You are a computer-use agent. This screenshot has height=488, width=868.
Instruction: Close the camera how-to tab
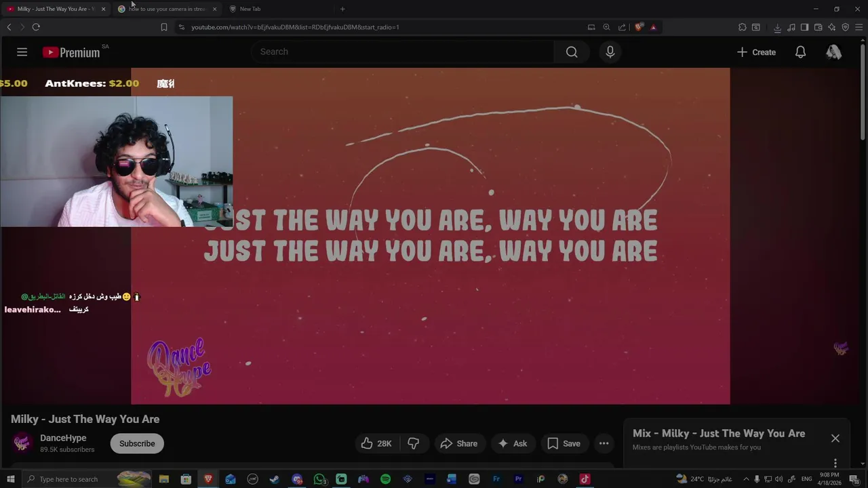[214, 9]
